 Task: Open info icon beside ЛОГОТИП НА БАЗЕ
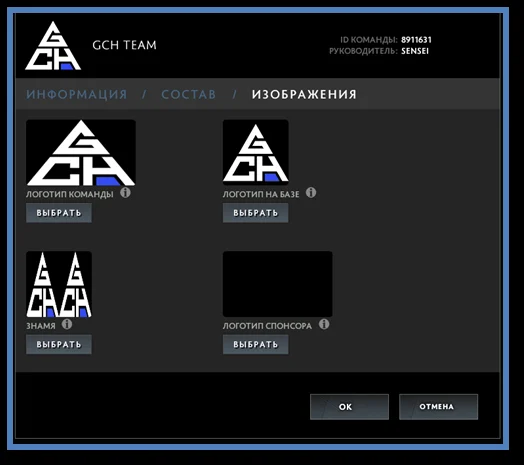[311, 193]
